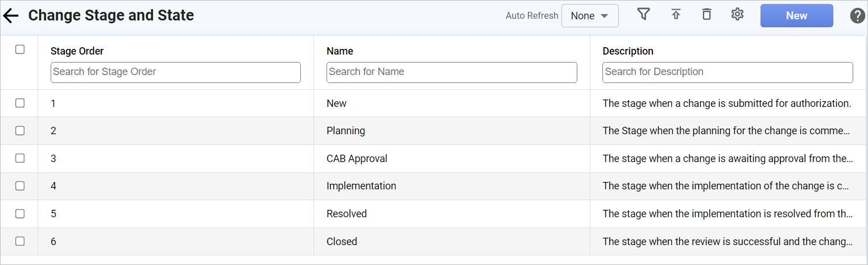Open the filter funnel icon

(643, 15)
